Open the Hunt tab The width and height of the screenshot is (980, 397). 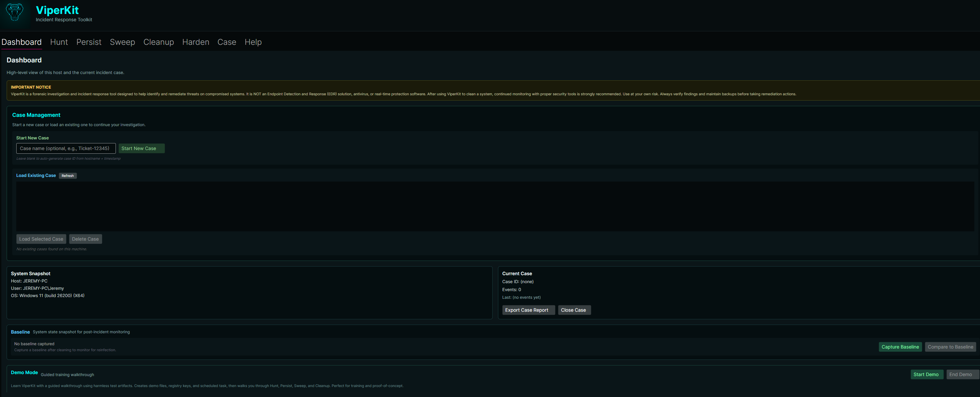click(x=58, y=42)
